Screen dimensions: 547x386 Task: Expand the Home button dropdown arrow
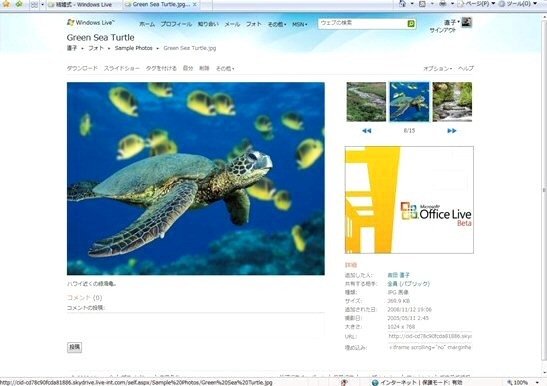pyautogui.click(x=412, y=4)
